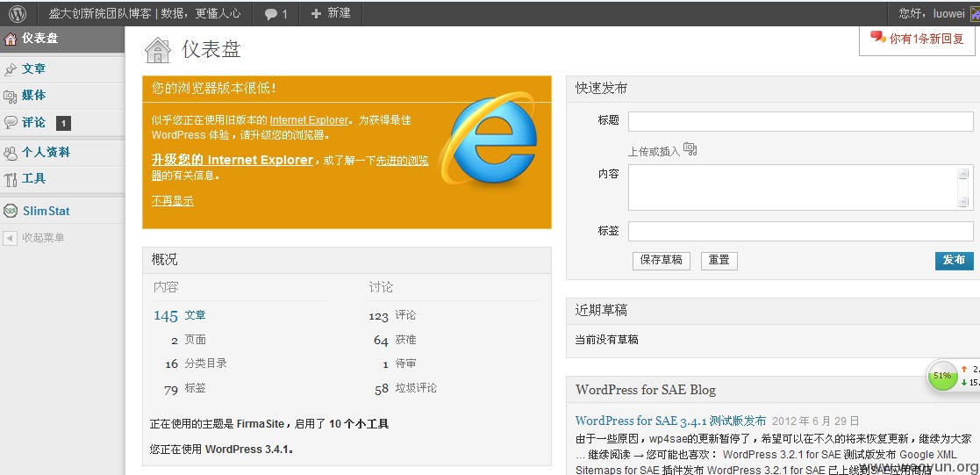This screenshot has width=980, height=475.
Task: Click the 2012 年 6 月 29 日 date text
Action: point(815,421)
